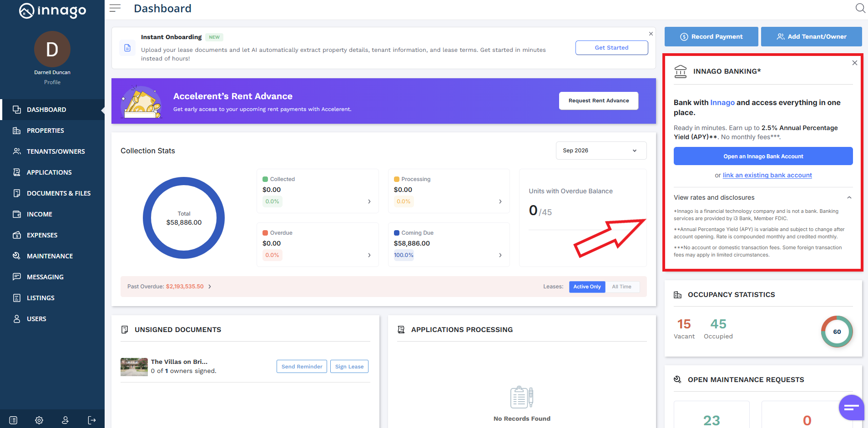Click the Record Payment button
The width and height of the screenshot is (868, 428).
click(x=711, y=36)
